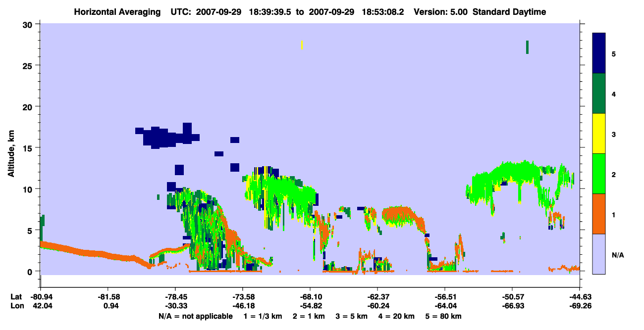Click the colorbar label 1
This screenshot has width=644, height=330.
coord(614,215)
